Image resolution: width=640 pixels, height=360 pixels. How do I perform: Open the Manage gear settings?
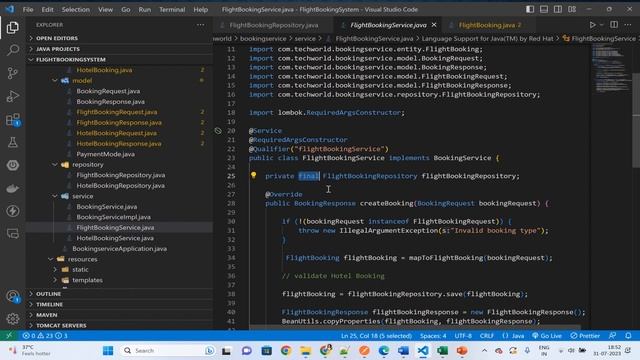coord(13,318)
